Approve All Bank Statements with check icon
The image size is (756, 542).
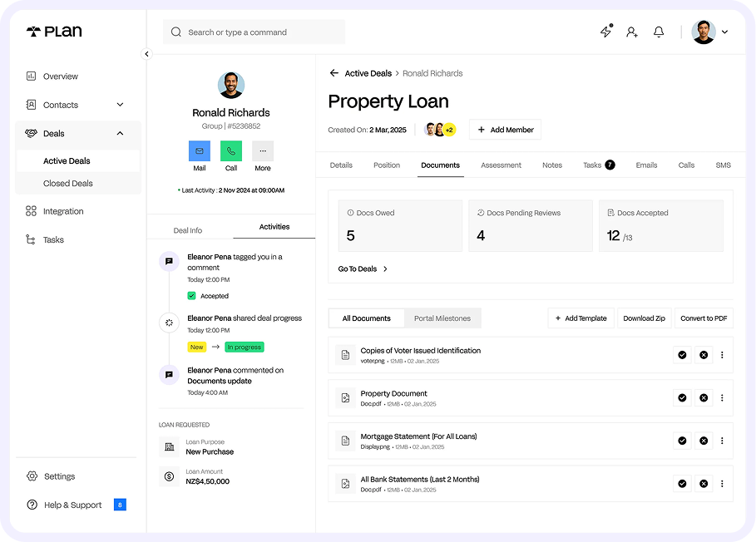click(682, 484)
